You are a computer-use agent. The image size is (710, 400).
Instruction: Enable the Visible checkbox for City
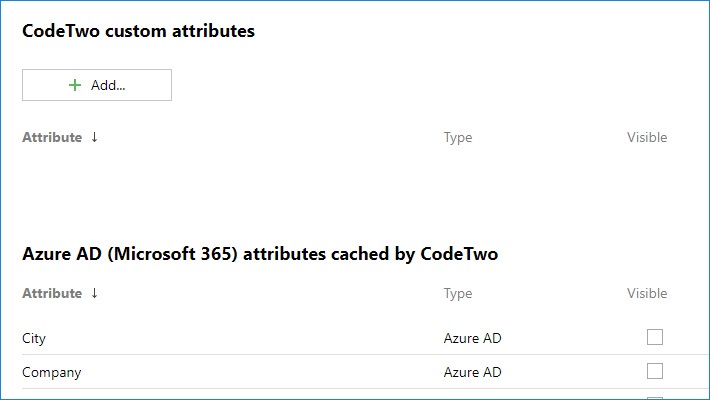click(655, 337)
